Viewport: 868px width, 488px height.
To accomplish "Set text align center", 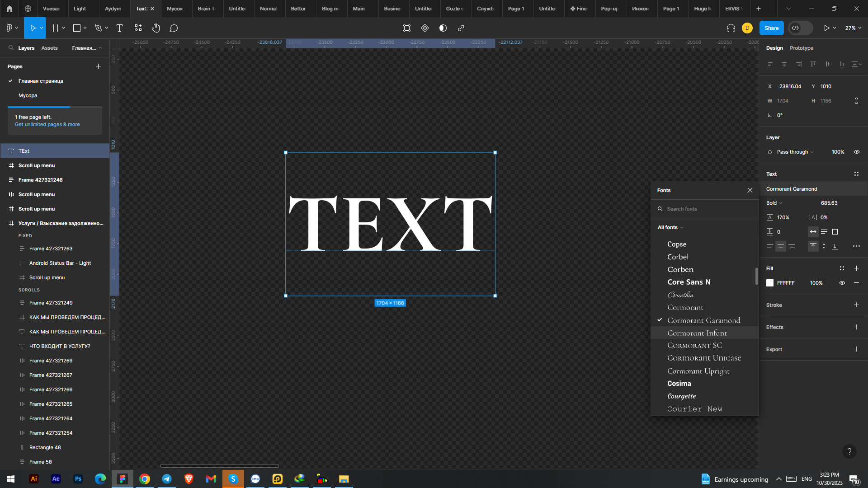I will pos(781,246).
